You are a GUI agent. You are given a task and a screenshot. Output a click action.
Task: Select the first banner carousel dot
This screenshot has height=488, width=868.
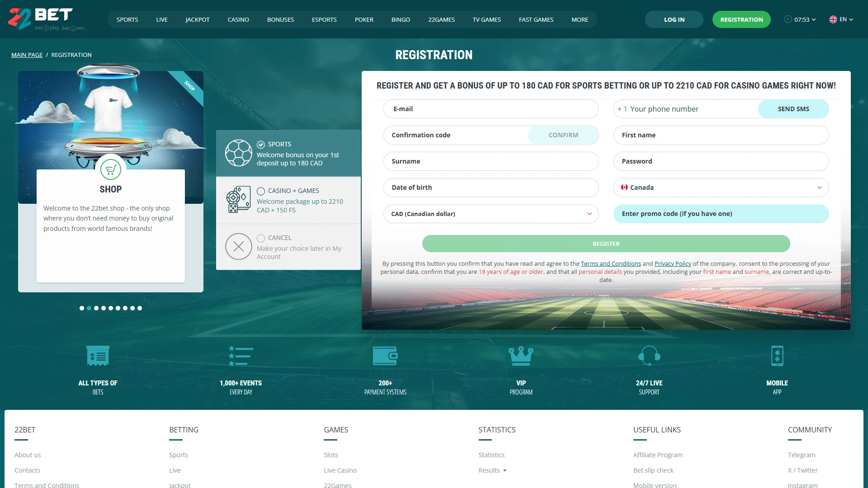(82, 308)
